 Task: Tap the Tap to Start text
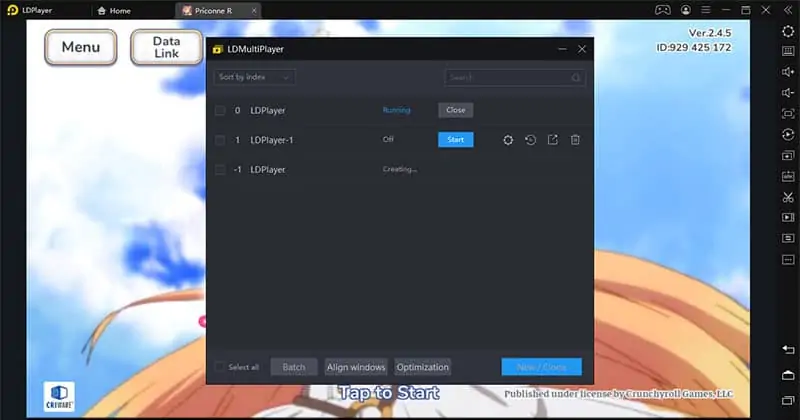[x=389, y=393]
